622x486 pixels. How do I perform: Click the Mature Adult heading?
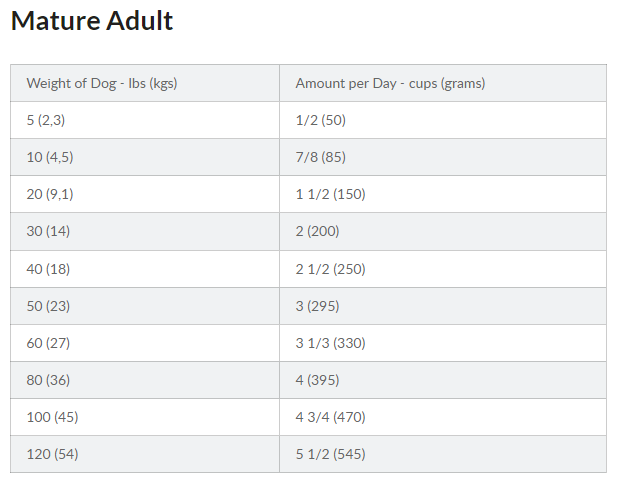(92, 21)
